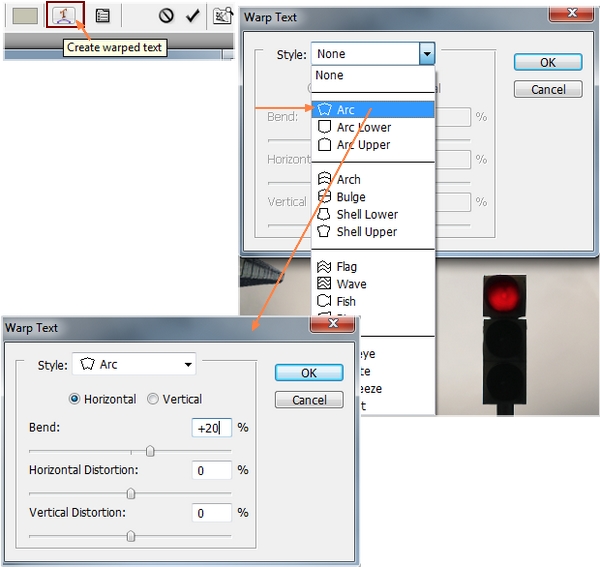Select the Arc Upper warp style
This screenshot has height=567, width=600.
tap(373, 145)
